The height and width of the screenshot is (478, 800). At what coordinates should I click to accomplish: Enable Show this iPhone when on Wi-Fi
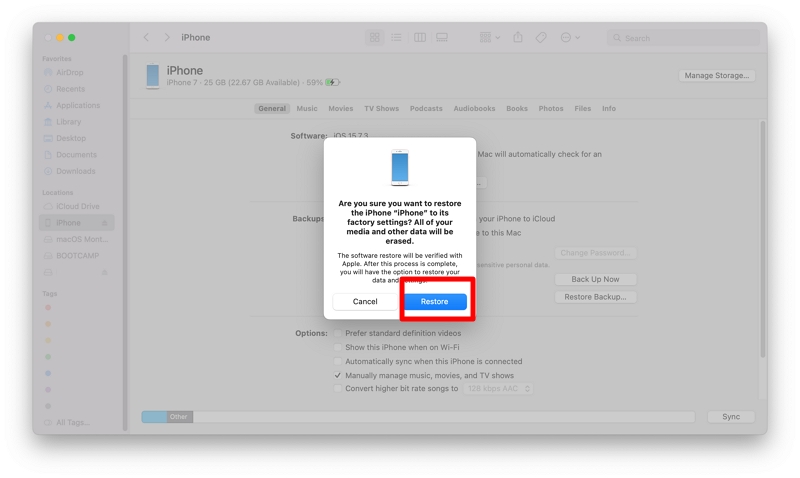click(x=337, y=347)
